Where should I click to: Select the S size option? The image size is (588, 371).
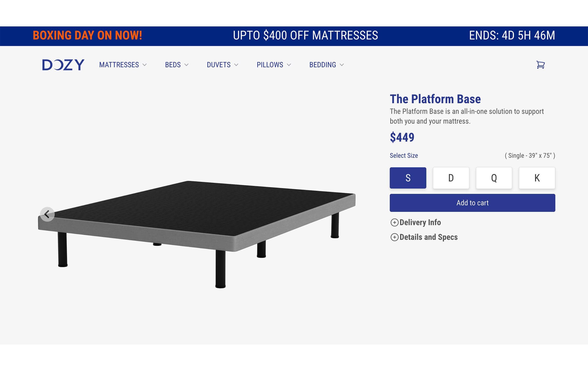[x=408, y=178]
